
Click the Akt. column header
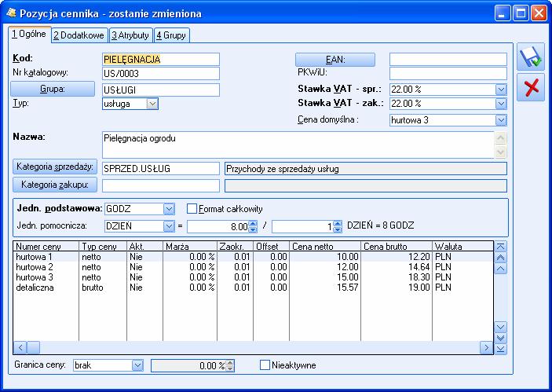(x=144, y=246)
